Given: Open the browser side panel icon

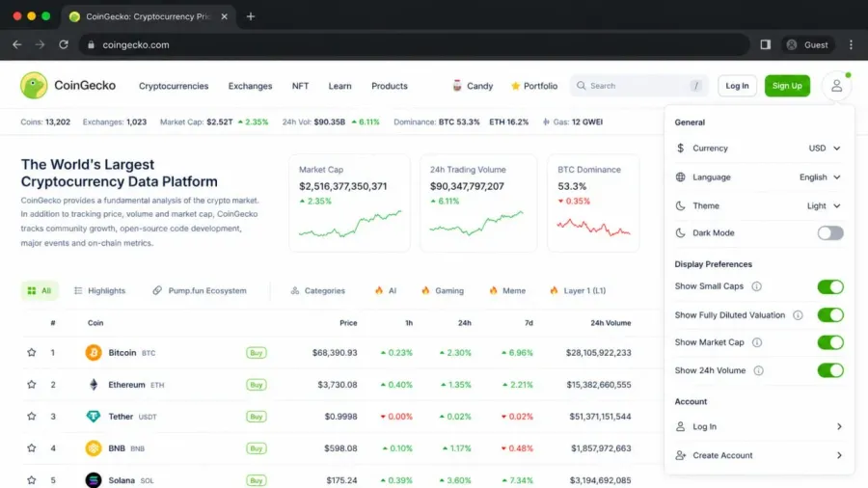Looking at the screenshot, I should [x=765, y=44].
